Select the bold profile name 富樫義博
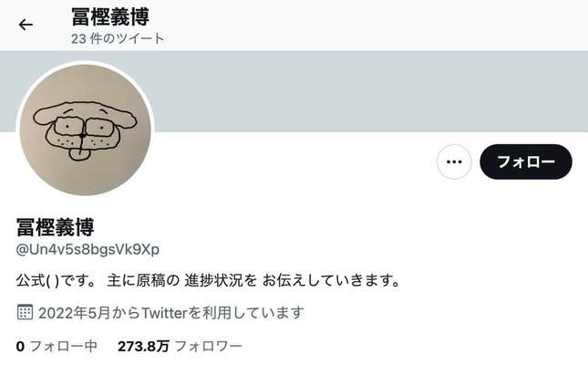This screenshot has width=588, height=365. [x=55, y=227]
